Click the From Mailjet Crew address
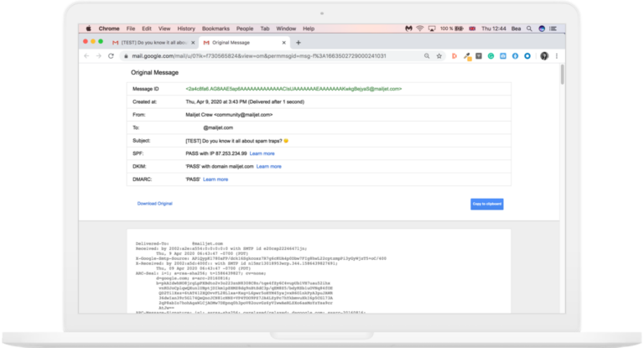 [x=229, y=115]
